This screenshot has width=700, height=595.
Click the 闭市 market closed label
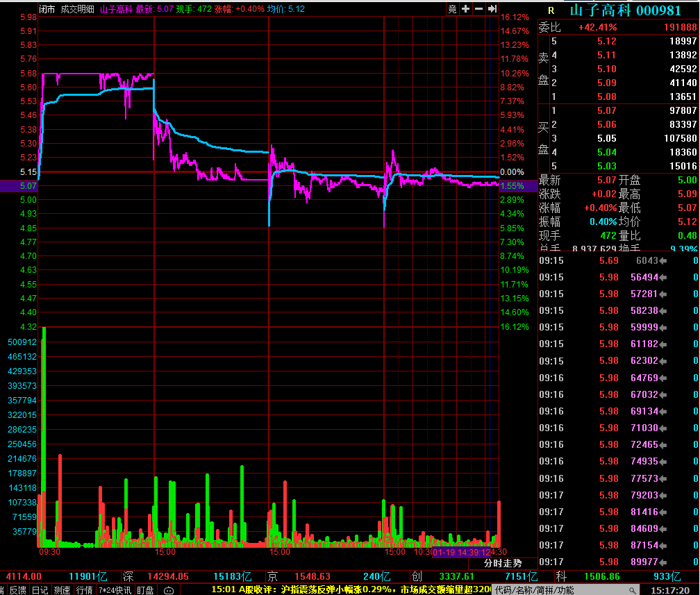point(47,9)
